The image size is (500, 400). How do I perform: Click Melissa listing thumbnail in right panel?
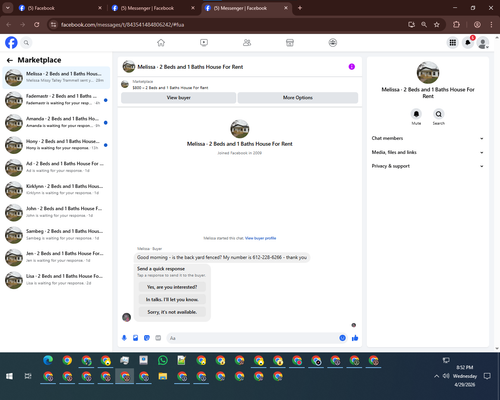428,72
